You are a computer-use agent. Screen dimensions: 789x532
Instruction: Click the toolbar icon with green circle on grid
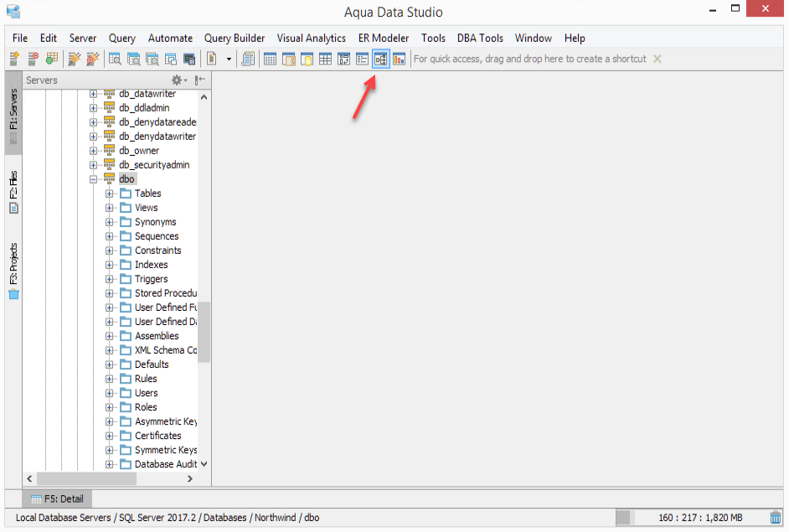[x=52, y=59]
